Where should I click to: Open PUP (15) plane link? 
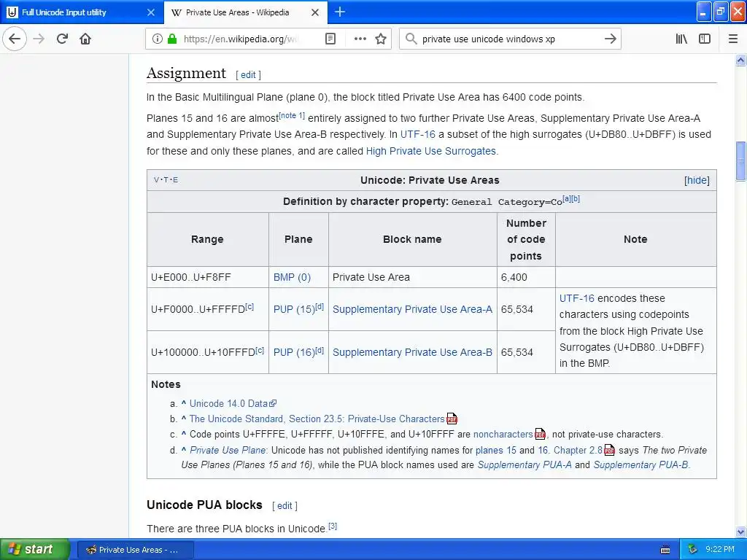coord(295,309)
